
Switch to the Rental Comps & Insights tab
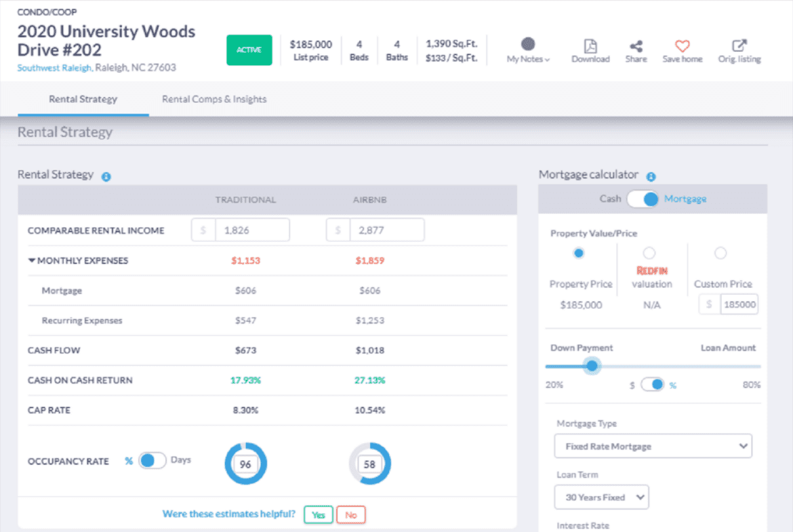(213, 99)
